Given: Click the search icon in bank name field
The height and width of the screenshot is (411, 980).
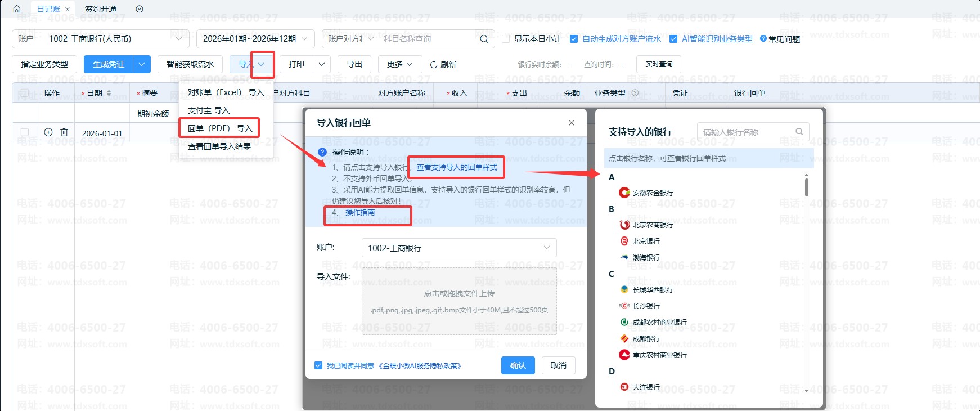Looking at the screenshot, I should (799, 132).
